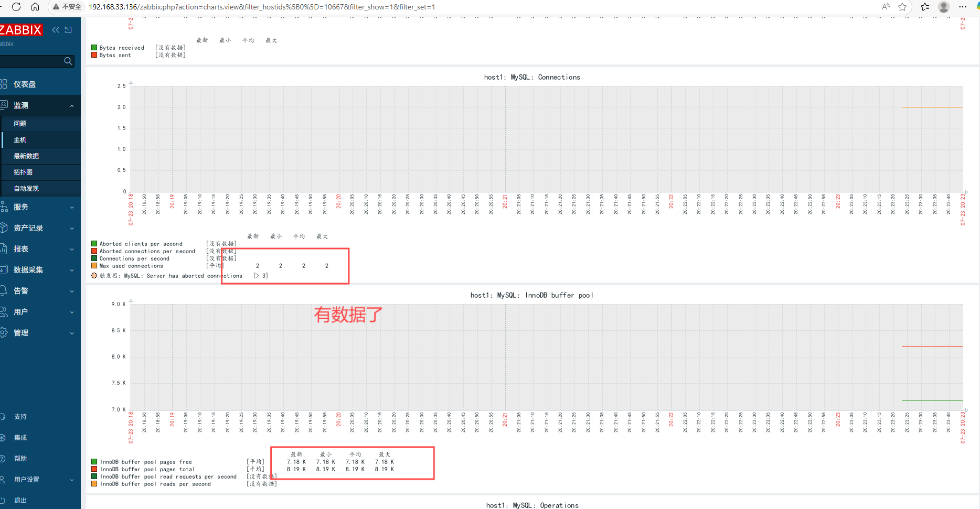Click the 服务 services sidebar icon
This screenshot has height=509, width=980.
pos(3,207)
